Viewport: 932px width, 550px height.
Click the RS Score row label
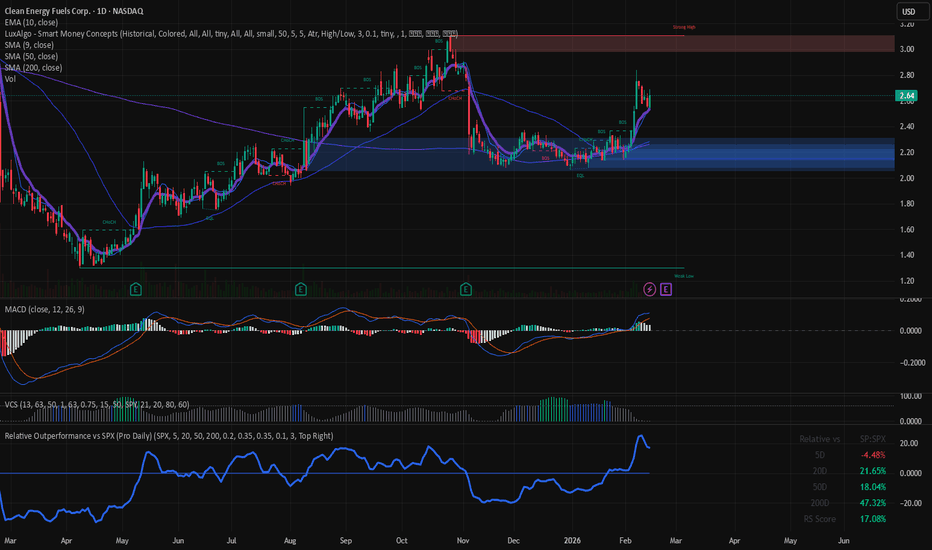pos(820,519)
